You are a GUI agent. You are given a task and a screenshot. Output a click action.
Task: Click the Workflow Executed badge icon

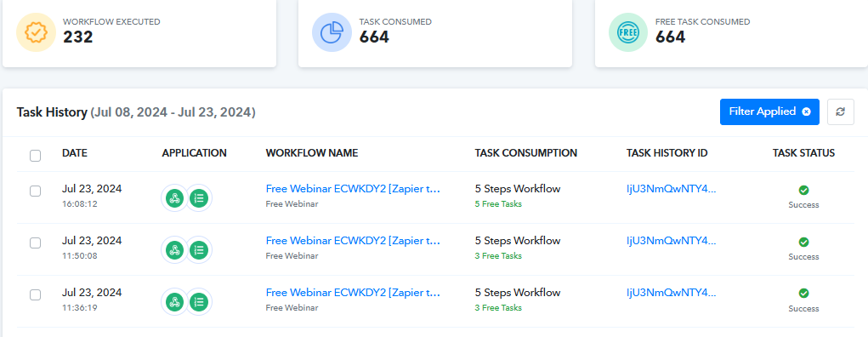(36, 32)
